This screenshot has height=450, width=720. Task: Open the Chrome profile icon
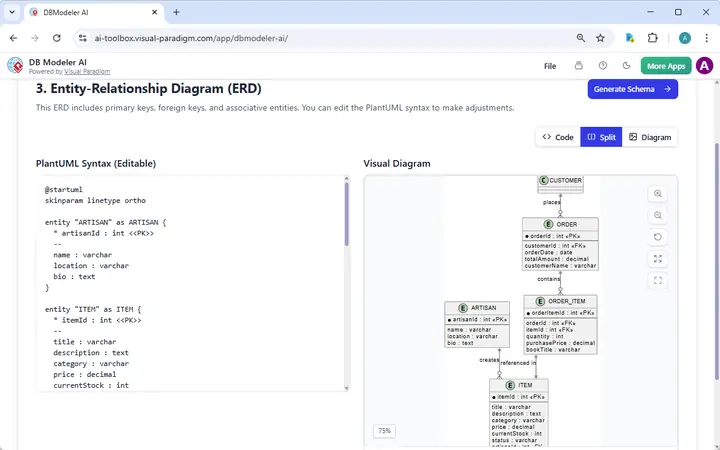point(685,38)
